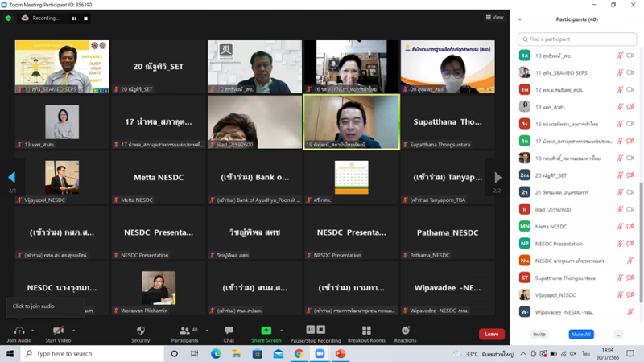
Task: Click the recording cloud icon
Action: coord(25,18)
